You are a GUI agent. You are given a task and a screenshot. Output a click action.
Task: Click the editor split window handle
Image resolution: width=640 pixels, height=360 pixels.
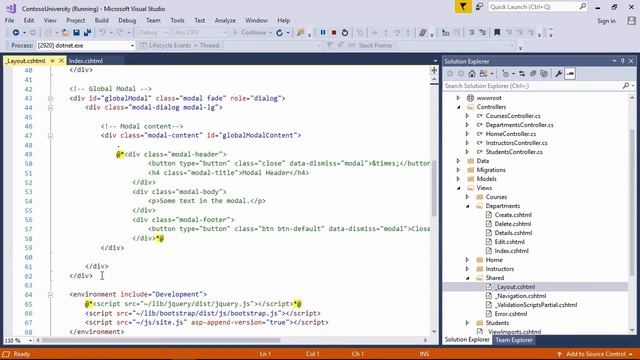[434, 71]
